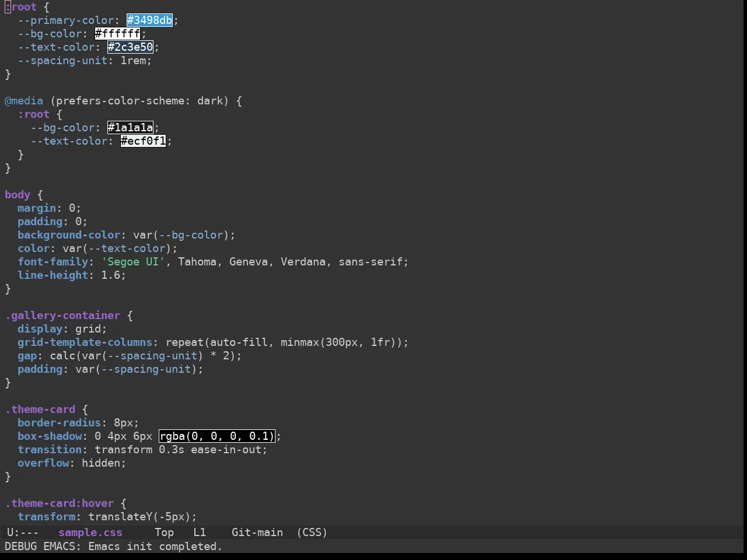Image resolution: width=747 pixels, height=560 pixels.
Task: Click the box-shadow property
Action: (x=50, y=436)
